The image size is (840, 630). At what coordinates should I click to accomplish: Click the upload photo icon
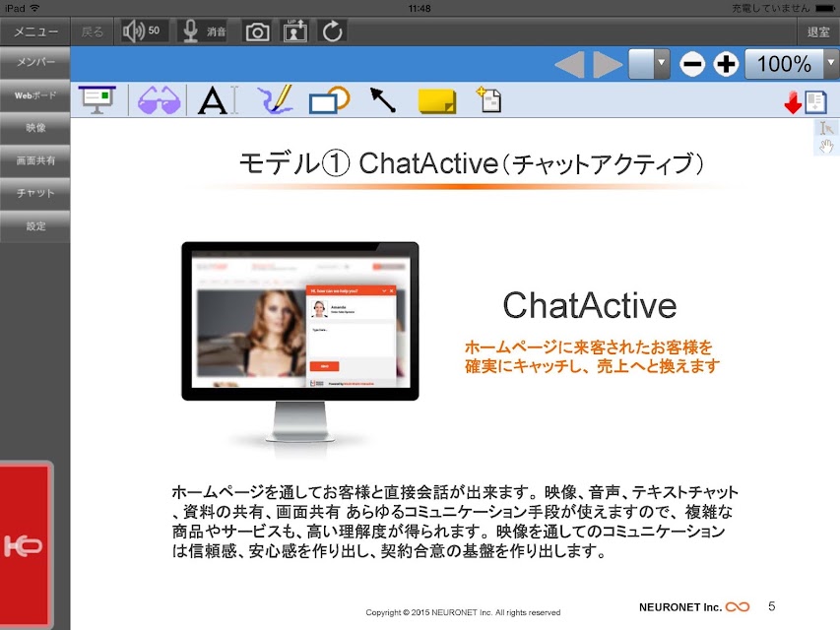295,31
